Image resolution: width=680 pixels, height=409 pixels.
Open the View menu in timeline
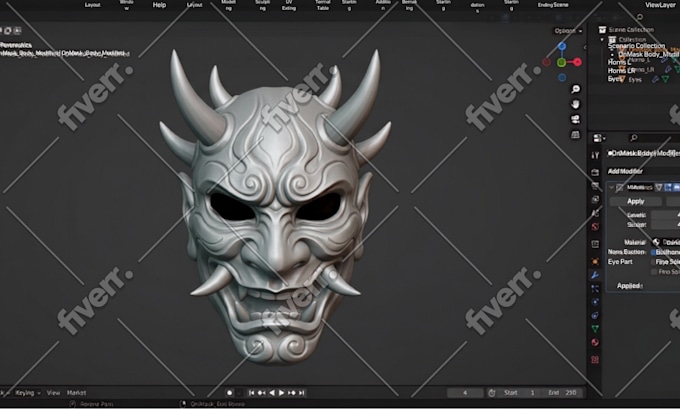53,393
